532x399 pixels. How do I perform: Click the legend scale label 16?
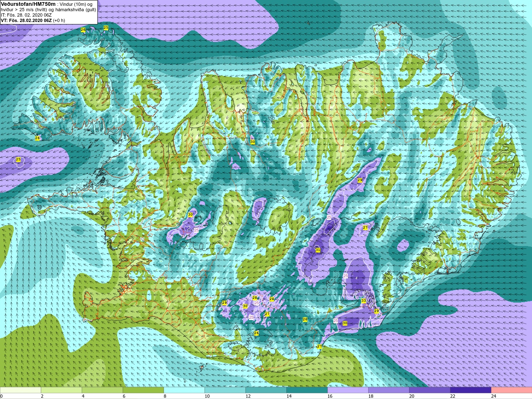click(x=330, y=396)
